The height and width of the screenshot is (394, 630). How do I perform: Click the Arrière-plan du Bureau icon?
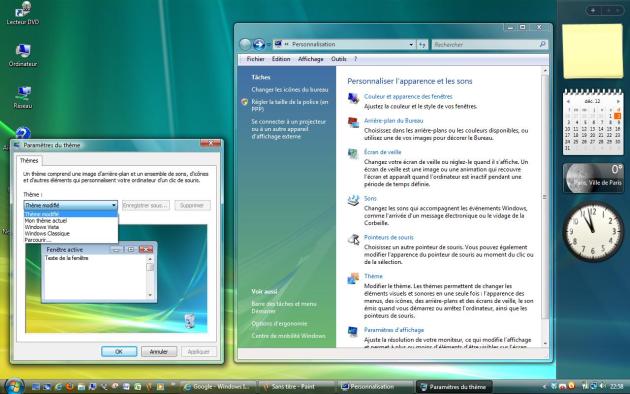tap(353, 122)
